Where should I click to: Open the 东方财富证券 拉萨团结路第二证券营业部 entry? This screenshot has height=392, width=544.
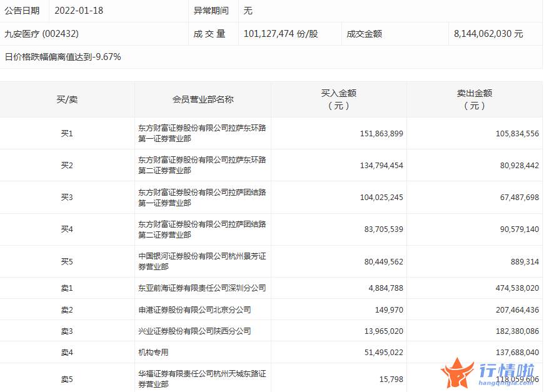pos(202,229)
